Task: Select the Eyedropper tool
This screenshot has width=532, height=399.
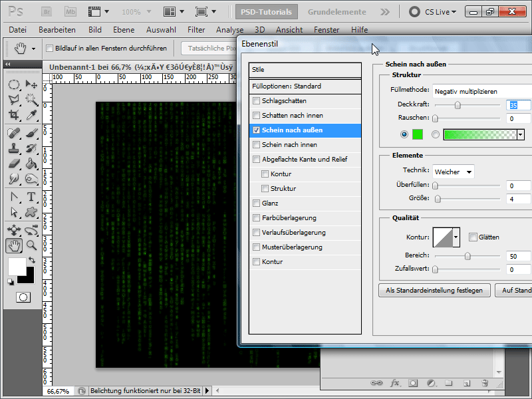Action: pos(31,114)
